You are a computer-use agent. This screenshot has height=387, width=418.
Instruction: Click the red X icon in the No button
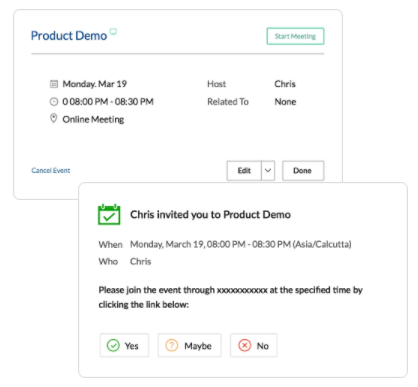[244, 346]
